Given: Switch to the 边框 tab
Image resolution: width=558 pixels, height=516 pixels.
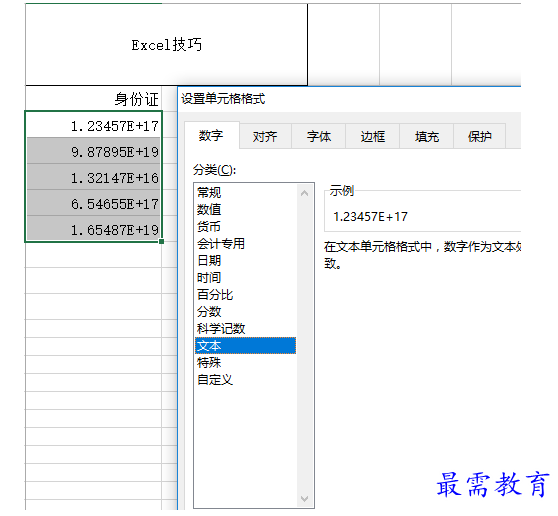Looking at the screenshot, I should [x=373, y=136].
